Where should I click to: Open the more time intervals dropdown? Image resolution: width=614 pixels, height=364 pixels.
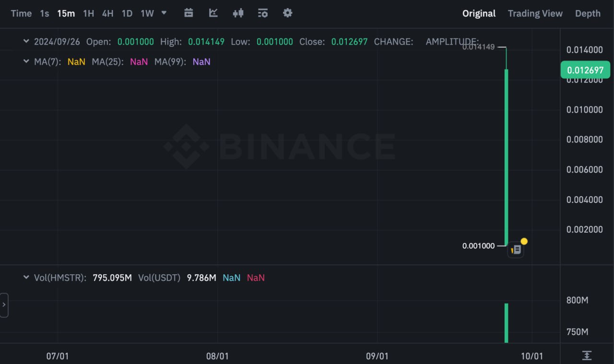[x=164, y=12]
